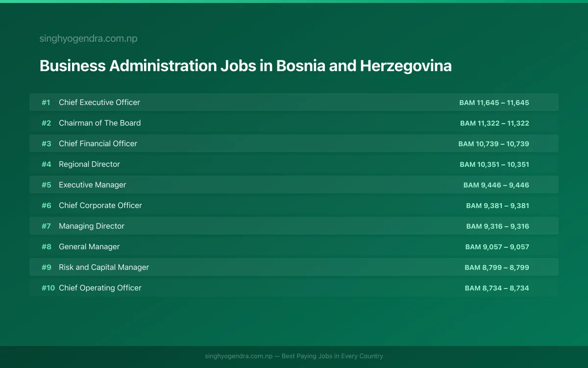Screen dimensions: 588x368
Task: Click rank number #1
Action: coord(46,103)
